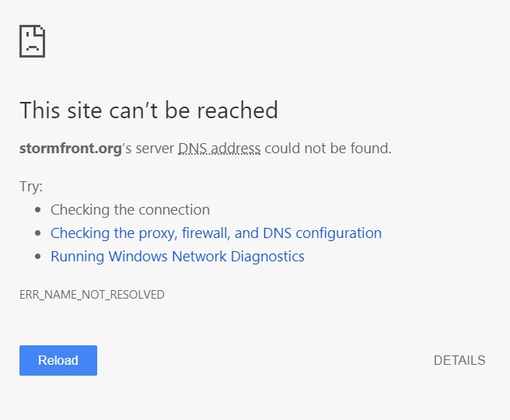Screen dimensions: 510x420
Task: Click the word server in the error message
Action: 155,149
